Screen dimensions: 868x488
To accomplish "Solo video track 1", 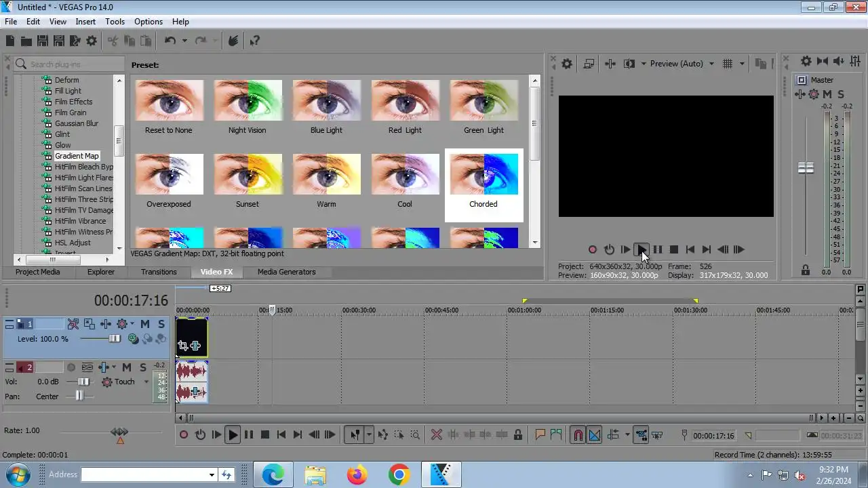I will (161, 324).
